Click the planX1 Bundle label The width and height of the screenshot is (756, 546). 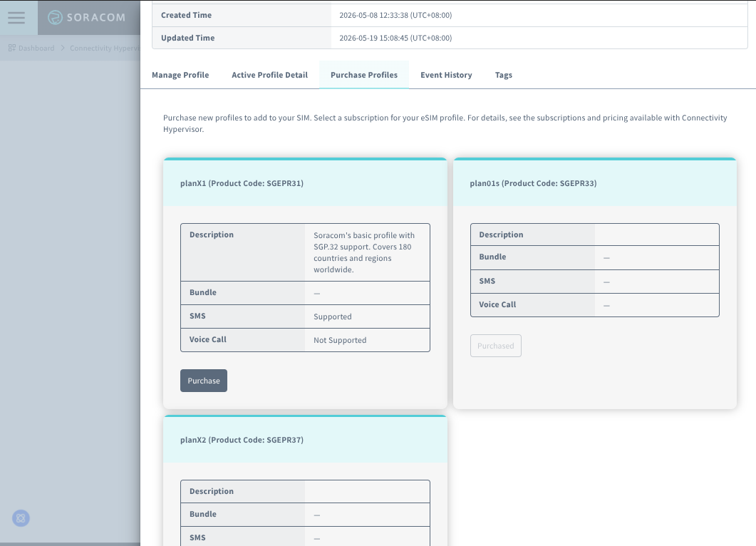[203, 292]
